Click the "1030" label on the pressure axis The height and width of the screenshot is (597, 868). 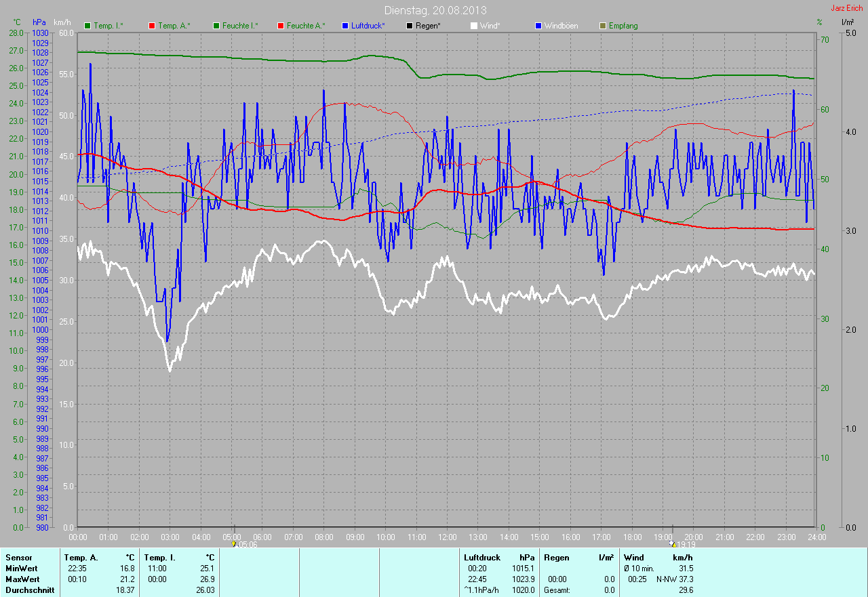tap(40, 33)
